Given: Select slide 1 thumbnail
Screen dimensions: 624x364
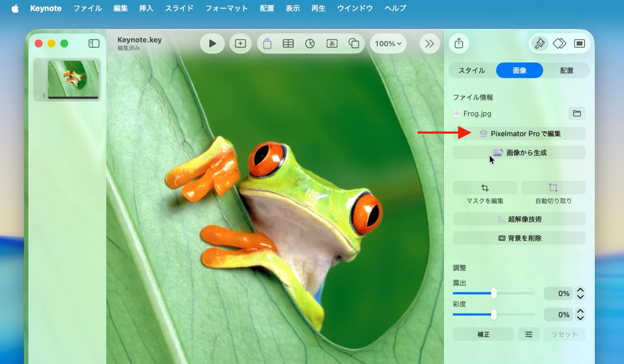Looking at the screenshot, I should click(x=73, y=79).
